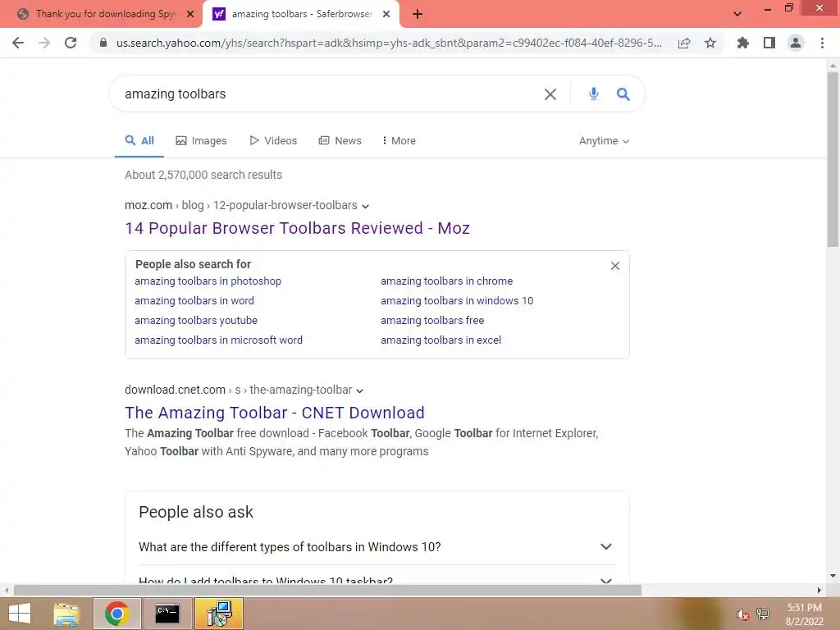
Task: Go back using the browser back arrow
Action: (18, 43)
